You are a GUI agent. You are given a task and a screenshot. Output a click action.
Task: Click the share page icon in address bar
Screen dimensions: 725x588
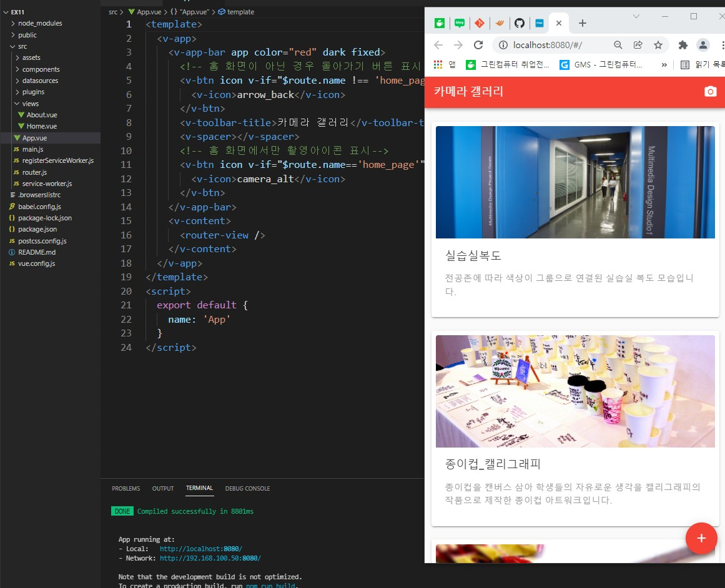[638, 45]
